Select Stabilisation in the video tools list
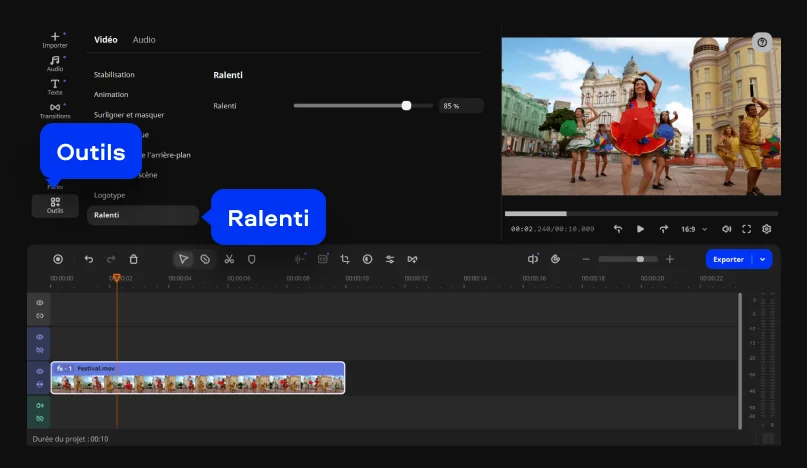This screenshot has width=807, height=468. (x=114, y=75)
